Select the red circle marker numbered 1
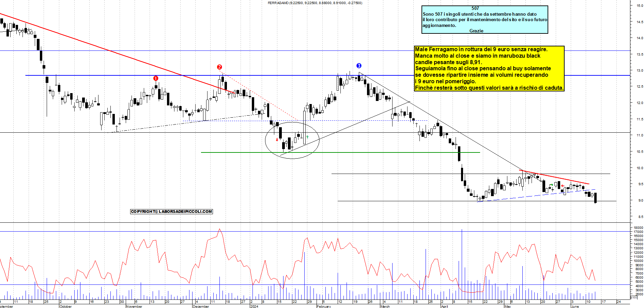 (x=156, y=78)
